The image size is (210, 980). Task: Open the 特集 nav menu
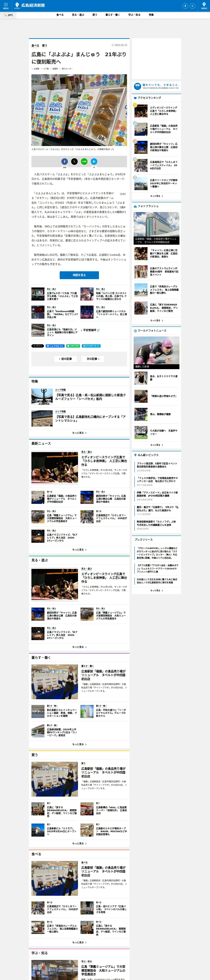pyautogui.click(x=151, y=15)
